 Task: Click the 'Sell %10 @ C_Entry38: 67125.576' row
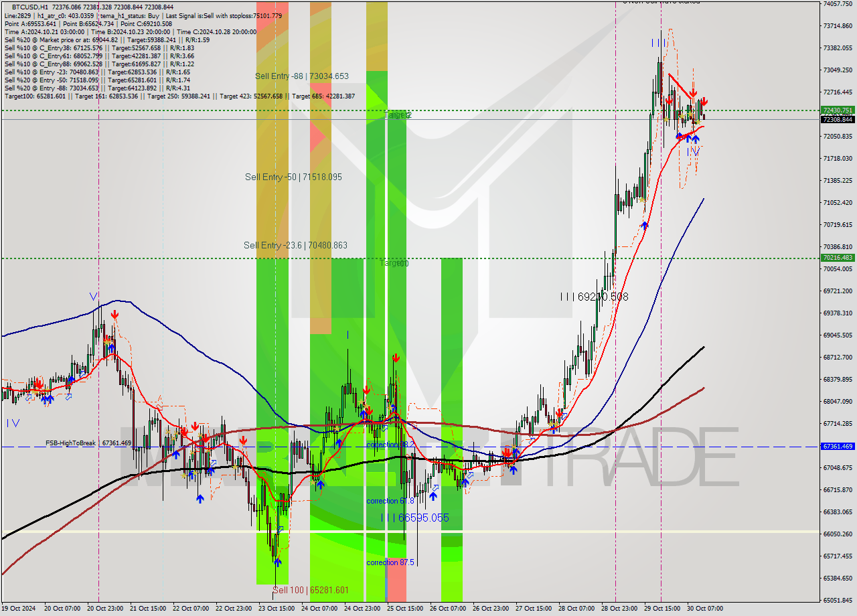[99, 48]
